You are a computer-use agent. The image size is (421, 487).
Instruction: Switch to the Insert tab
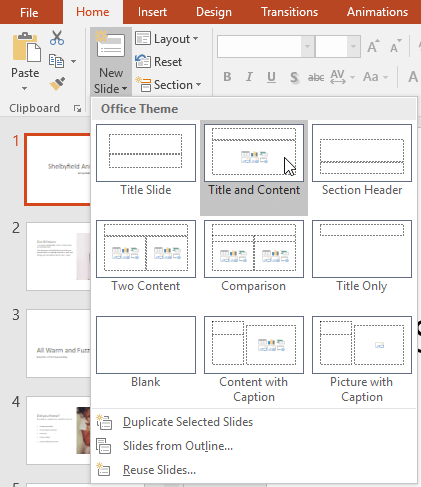click(152, 12)
